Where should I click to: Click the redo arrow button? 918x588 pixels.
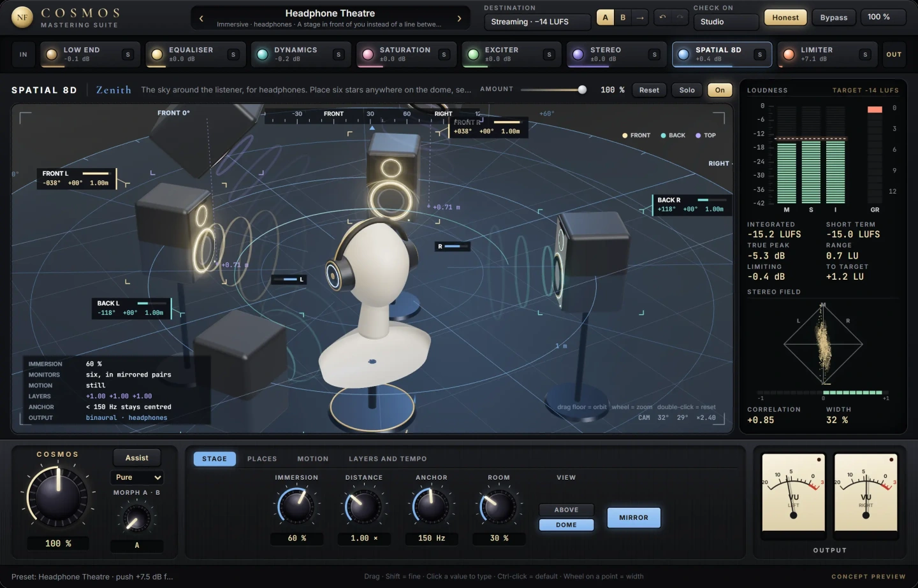click(681, 18)
